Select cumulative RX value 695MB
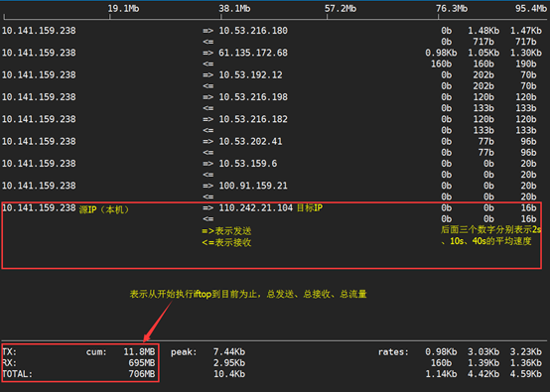 [x=142, y=363]
